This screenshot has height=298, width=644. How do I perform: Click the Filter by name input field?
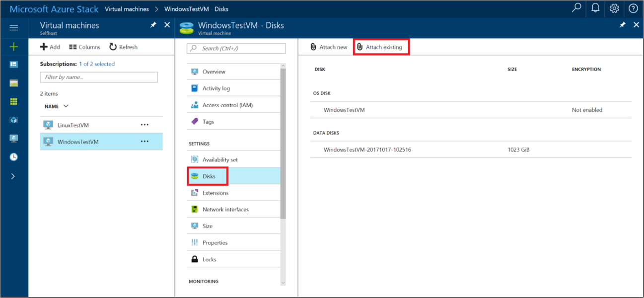click(98, 77)
